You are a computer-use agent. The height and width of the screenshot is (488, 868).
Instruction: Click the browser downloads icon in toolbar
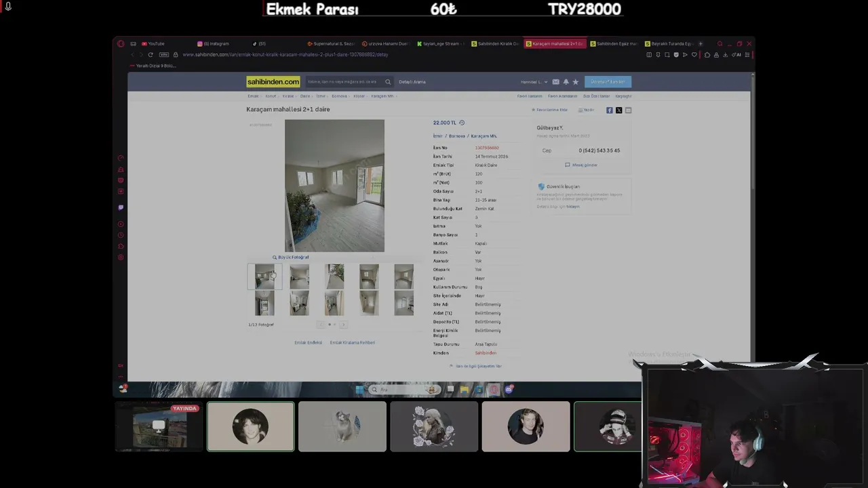coord(725,54)
